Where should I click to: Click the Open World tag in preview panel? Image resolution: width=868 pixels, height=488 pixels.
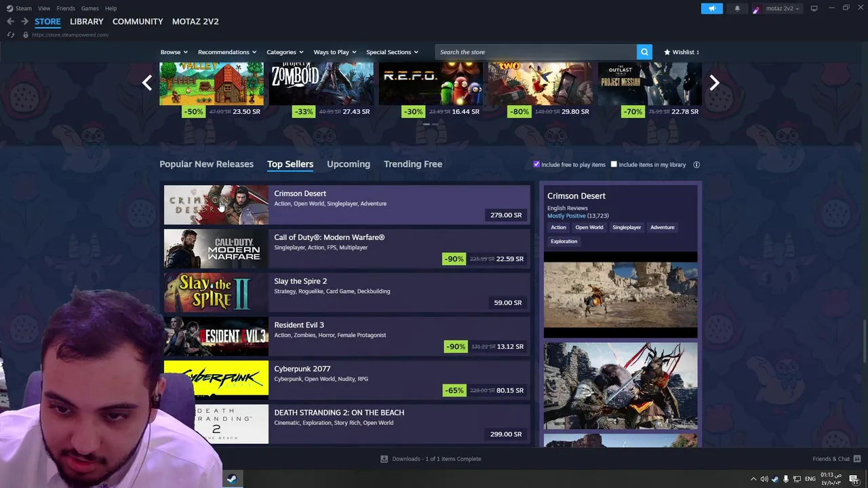click(589, 227)
